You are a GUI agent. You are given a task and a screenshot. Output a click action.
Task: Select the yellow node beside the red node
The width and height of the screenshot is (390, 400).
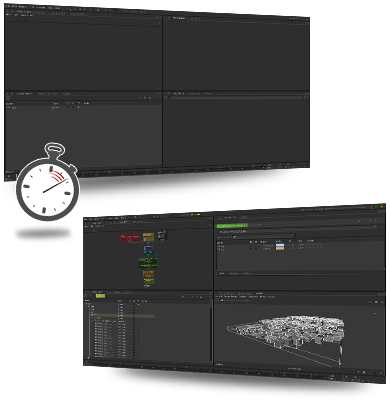coord(148,237)
